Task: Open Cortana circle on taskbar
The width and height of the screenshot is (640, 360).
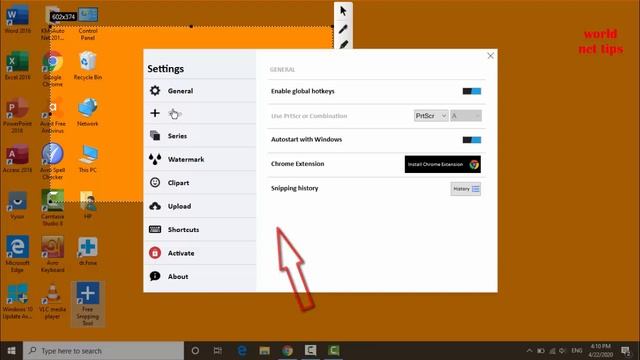Action: point(195,351)
